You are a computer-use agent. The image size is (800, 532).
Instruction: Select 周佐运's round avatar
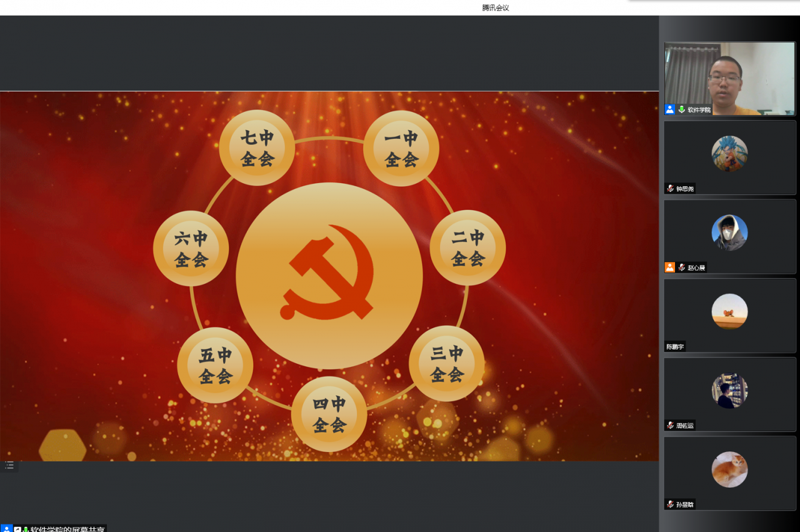729,390
